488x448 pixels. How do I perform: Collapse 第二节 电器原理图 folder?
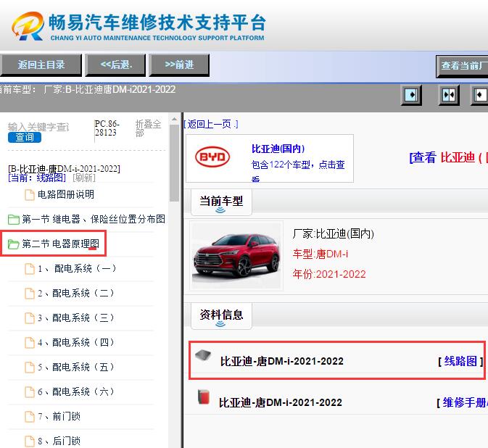(61, 244)
